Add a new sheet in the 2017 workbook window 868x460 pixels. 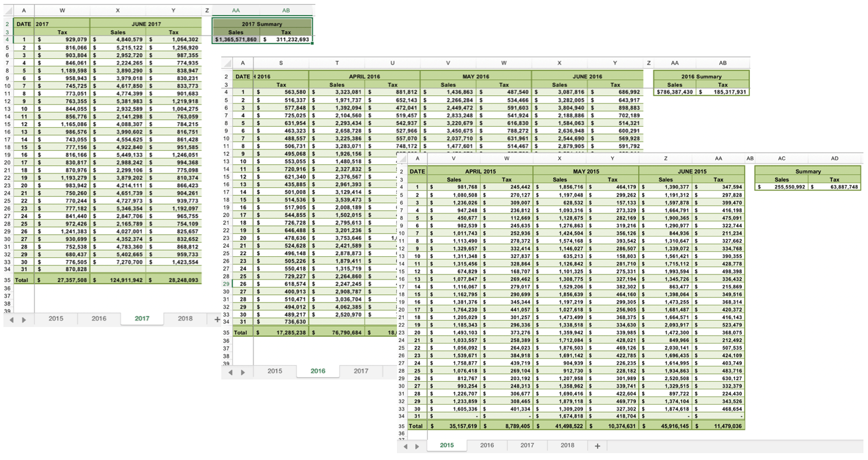point(217,319)
